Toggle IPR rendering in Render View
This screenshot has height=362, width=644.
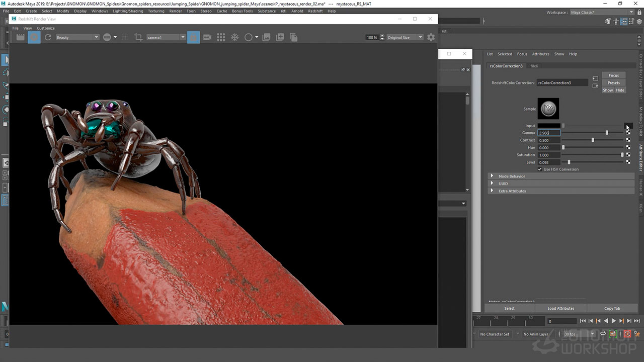point(34,37)
